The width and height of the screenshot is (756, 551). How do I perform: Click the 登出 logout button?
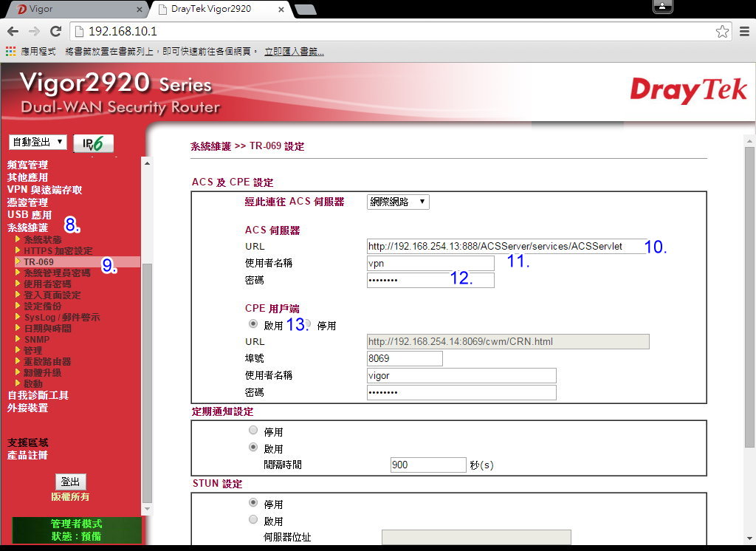[70, 482]
